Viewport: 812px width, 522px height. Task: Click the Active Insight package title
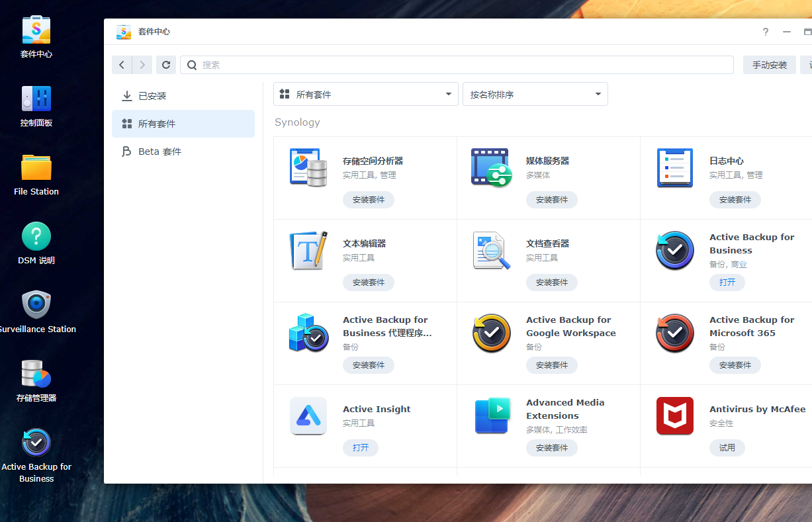coord(377,409)
